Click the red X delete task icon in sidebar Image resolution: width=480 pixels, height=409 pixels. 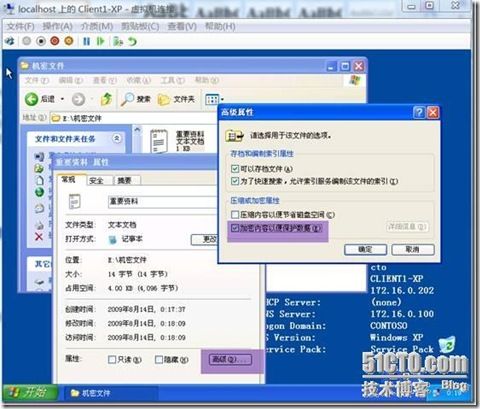pos(39,237)
